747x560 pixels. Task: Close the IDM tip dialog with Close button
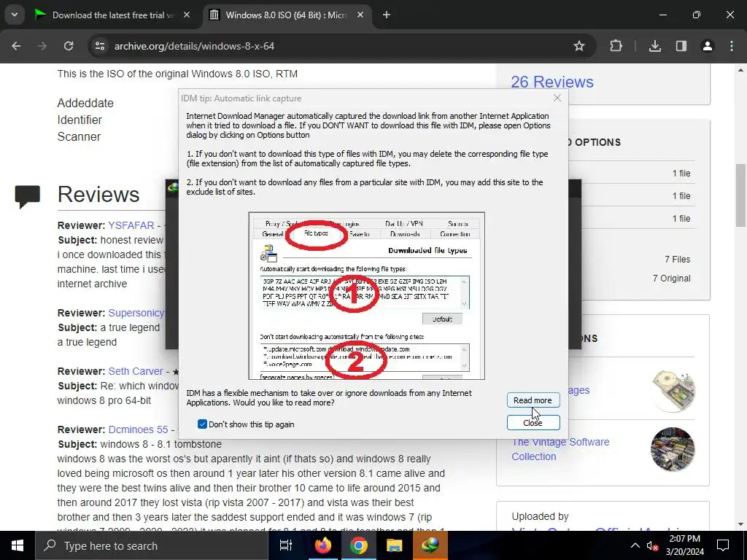click(x=533, y=422)
